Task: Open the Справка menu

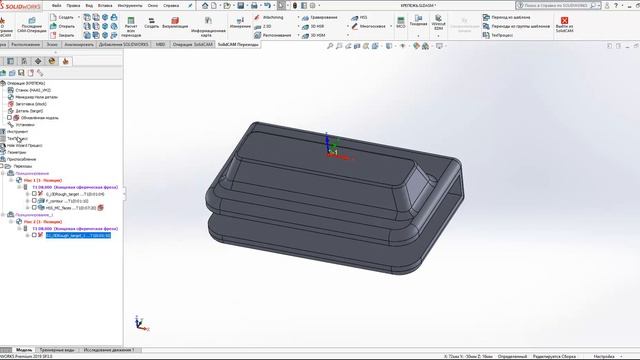Action: click(x=171, y=6)
